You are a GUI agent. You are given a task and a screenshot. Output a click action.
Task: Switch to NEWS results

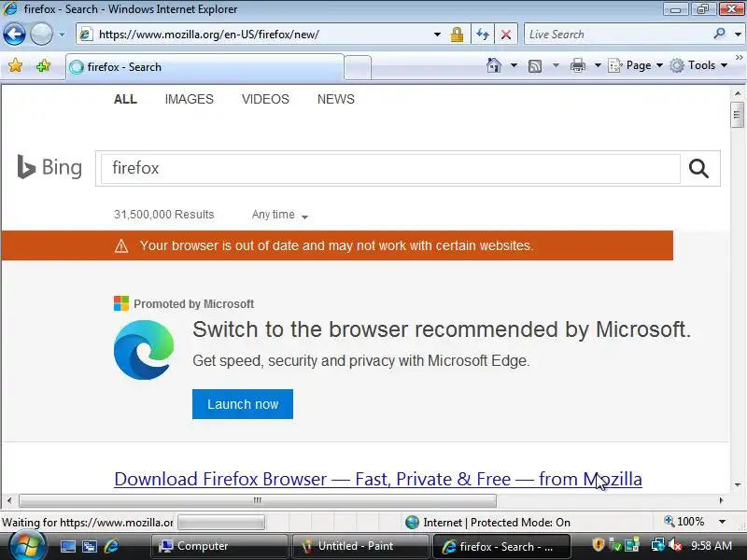click(336, 99)
